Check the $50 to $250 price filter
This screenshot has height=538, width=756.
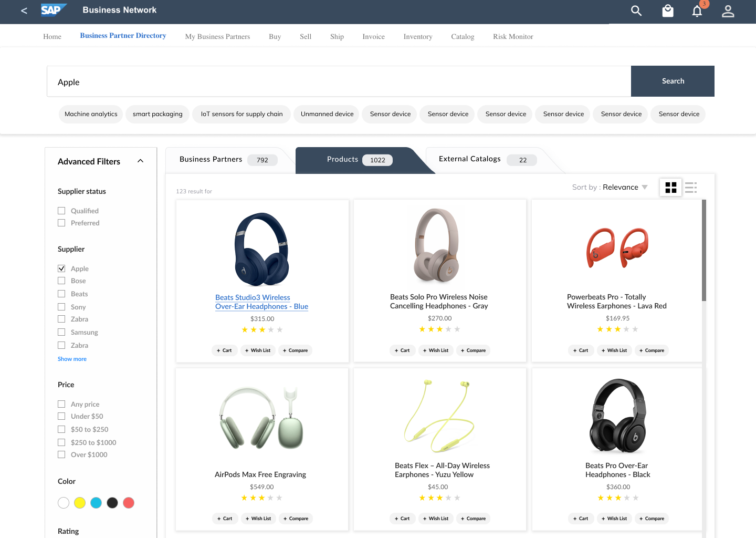point(61,429)
